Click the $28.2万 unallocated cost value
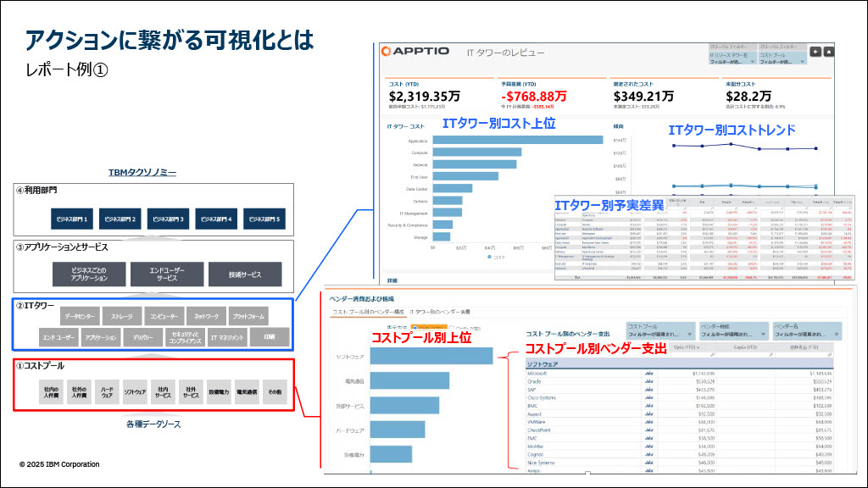 pos(748,97)
